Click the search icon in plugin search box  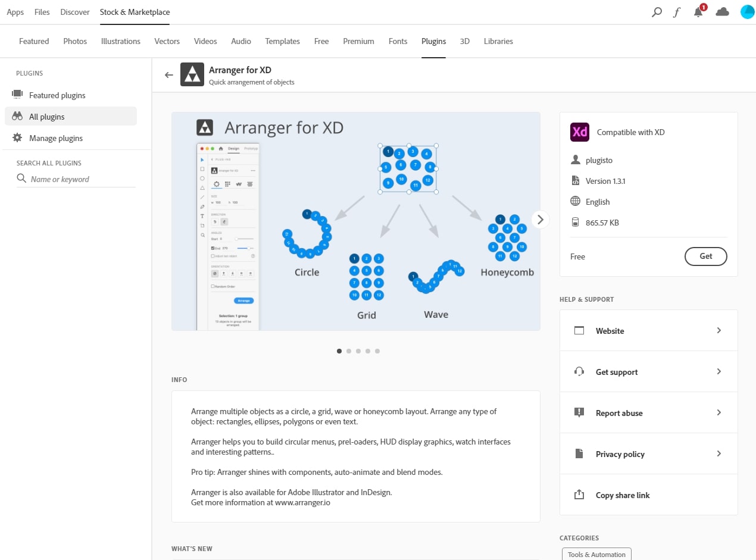pyautogui.click(x=21, y=179)
